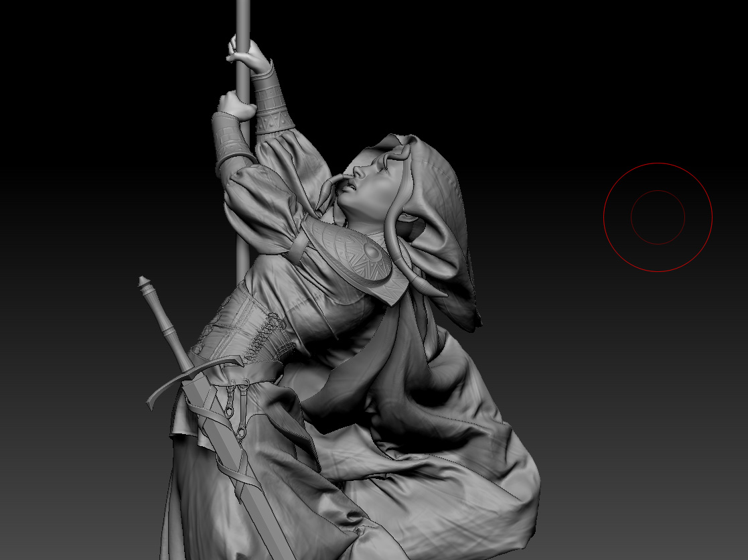
Task: Click the center of the red brush cursor
Action: [x=658, y=218]
